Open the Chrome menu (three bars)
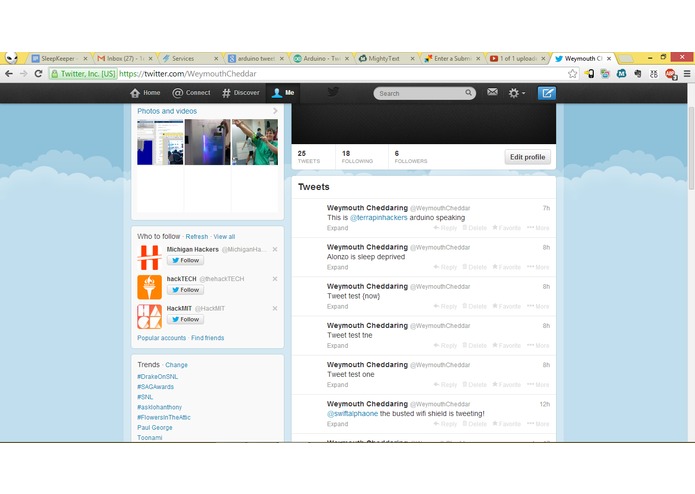Image resolution: width=695 pixels, height=494 pixels. [x=687, y=74]
